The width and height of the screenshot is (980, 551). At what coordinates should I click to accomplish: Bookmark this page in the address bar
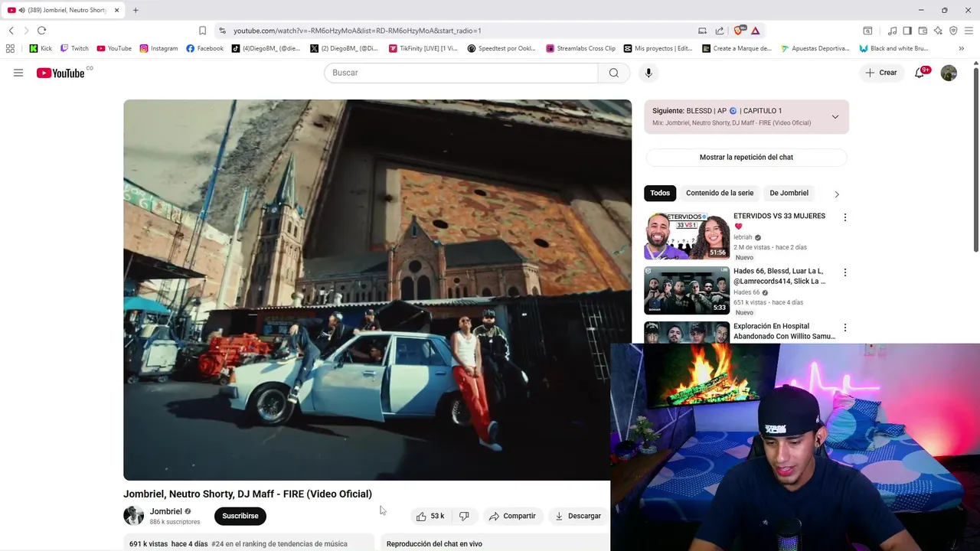click(202, 31)
